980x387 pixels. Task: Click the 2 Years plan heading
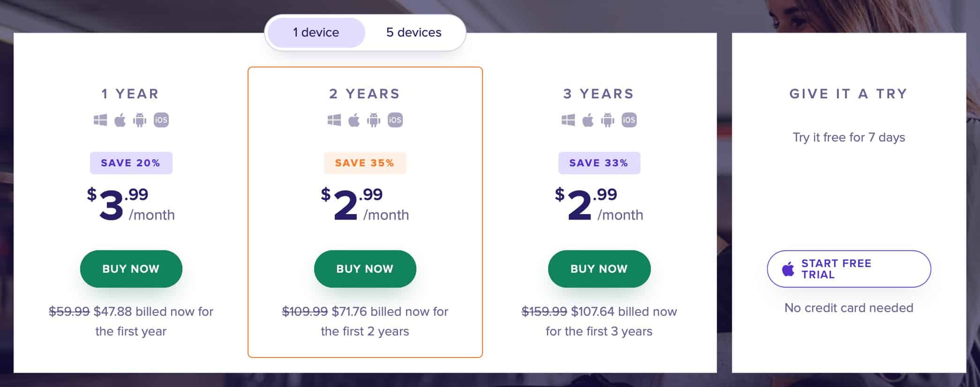point(365,94)
